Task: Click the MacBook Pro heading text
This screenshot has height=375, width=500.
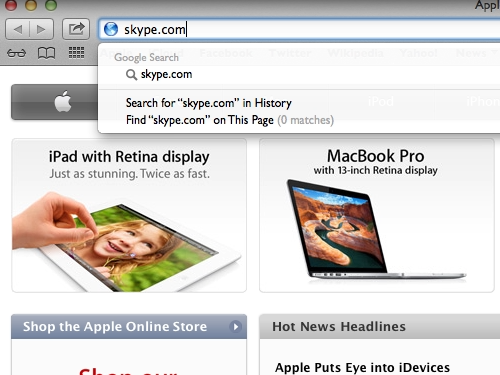Action: point(376,156)
